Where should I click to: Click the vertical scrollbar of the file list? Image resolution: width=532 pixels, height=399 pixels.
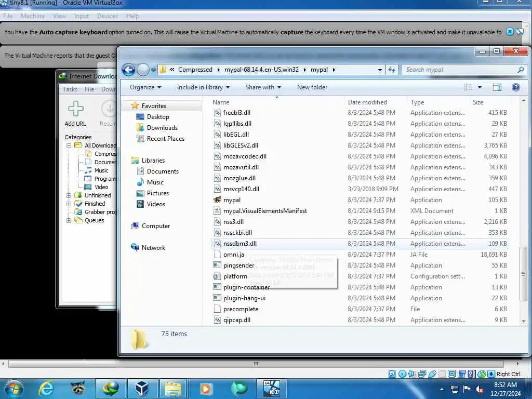tap(524, 274)
